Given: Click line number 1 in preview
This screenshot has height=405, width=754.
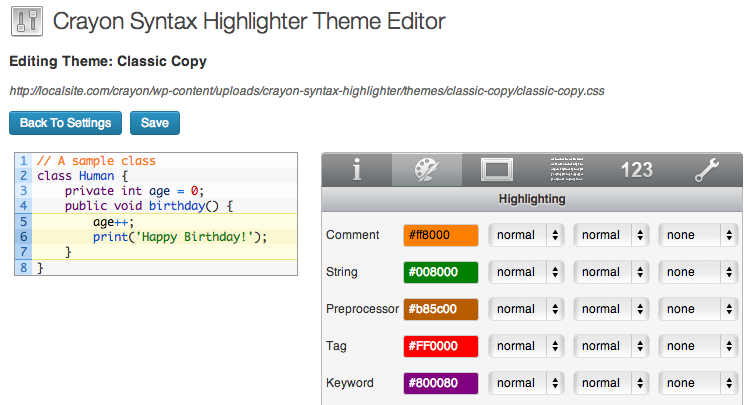Looking at the screenshot, I should click(24, 161).
